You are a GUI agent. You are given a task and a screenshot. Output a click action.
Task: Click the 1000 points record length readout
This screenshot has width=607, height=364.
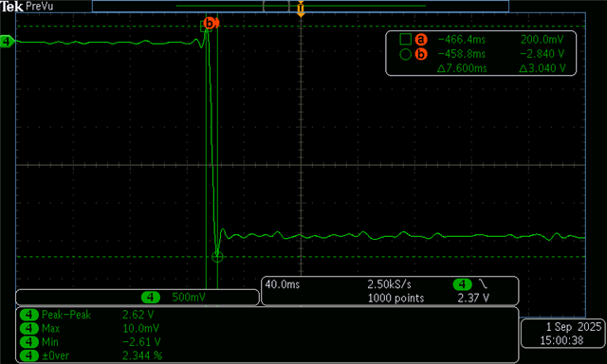[x=395, y=298]
